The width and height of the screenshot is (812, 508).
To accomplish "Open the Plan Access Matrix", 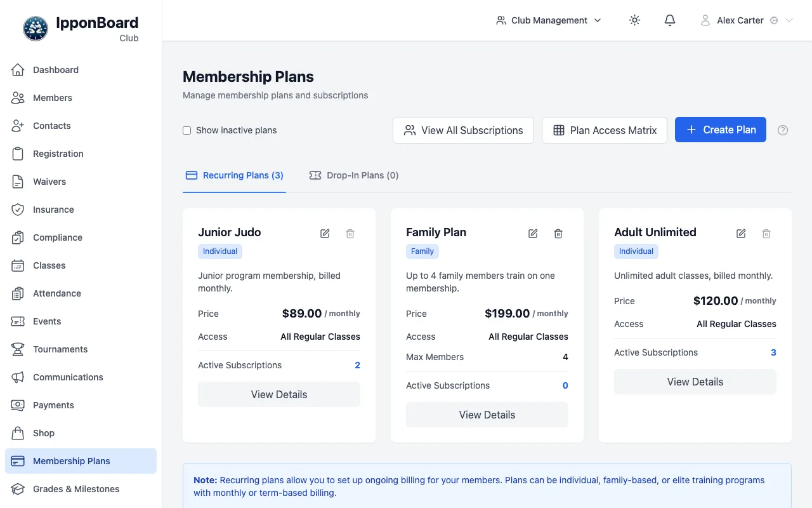I will [x=605, y=130].
